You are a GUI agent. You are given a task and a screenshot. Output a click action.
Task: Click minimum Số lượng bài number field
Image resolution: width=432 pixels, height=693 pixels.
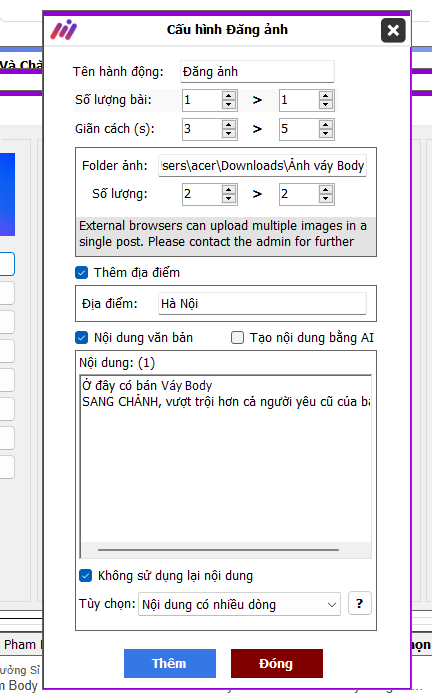pyautogui.click(x=203, y=100)
